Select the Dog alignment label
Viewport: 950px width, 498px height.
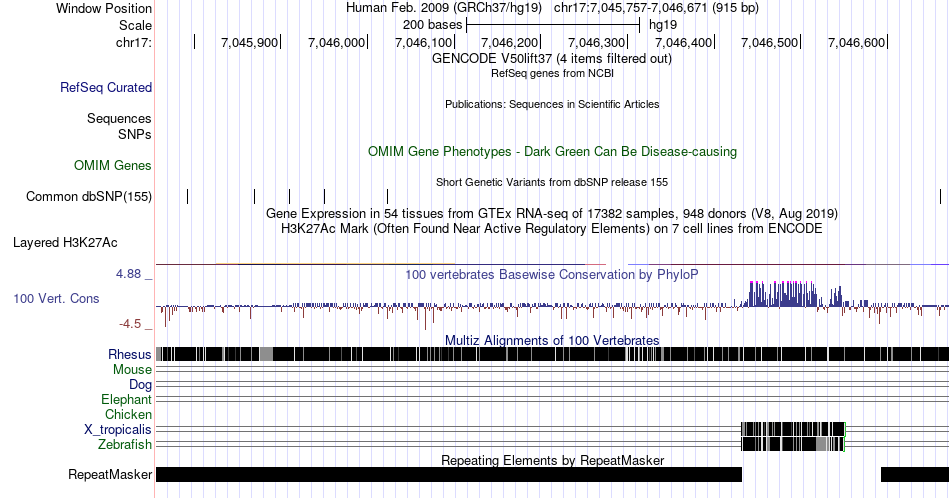pyautogui.click(x=140, y=384)
